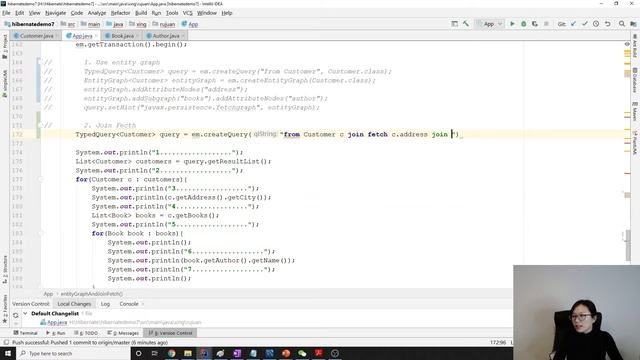Click the Build project hammer icon
The width and height of the screenshot is (640, 360).
[466, 24]
